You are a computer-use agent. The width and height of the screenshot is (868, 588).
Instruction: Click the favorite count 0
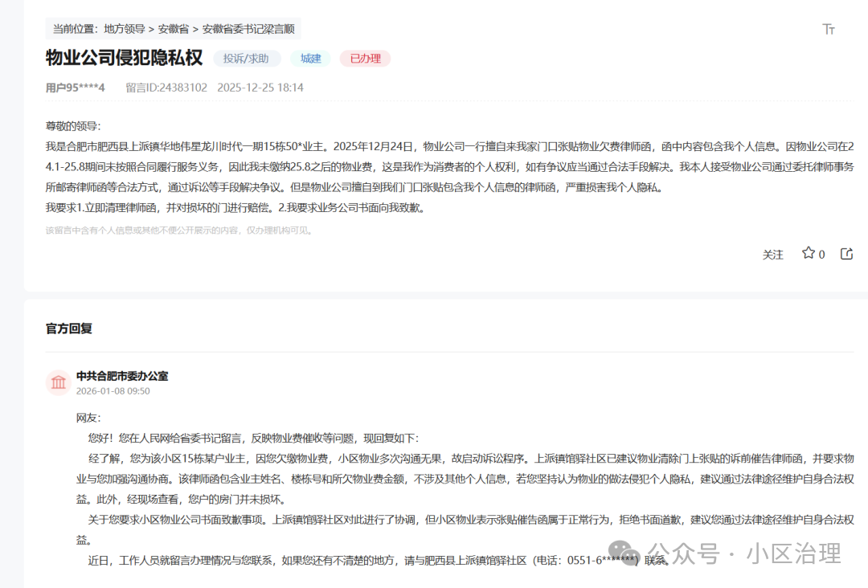click(821, 255)
